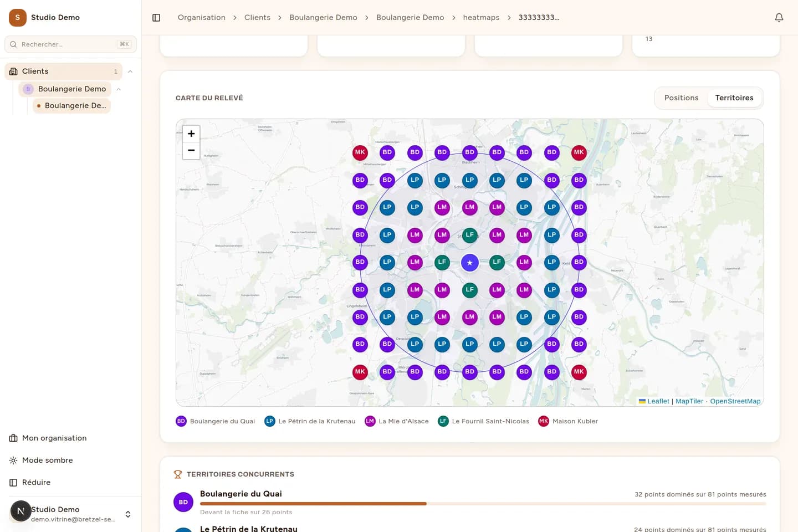Viewport: 798px width, 532px height.
Task: Click the 33333333… breadcrumb
Action: point(539,18)
